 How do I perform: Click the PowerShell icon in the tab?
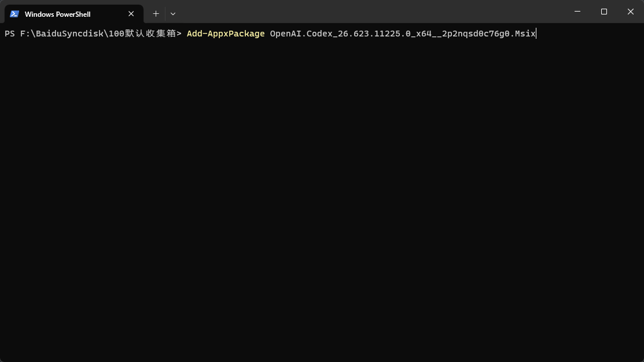(x=14, y=14)
